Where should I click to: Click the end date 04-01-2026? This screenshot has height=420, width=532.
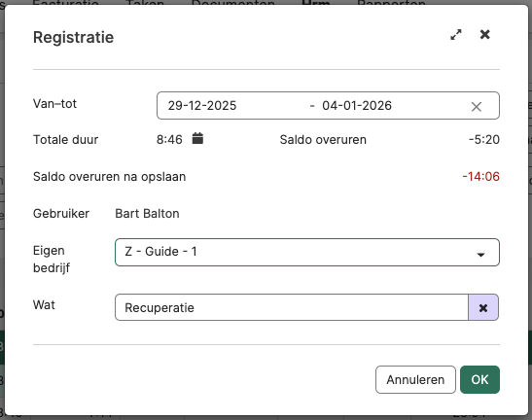(x=357, y=106)
